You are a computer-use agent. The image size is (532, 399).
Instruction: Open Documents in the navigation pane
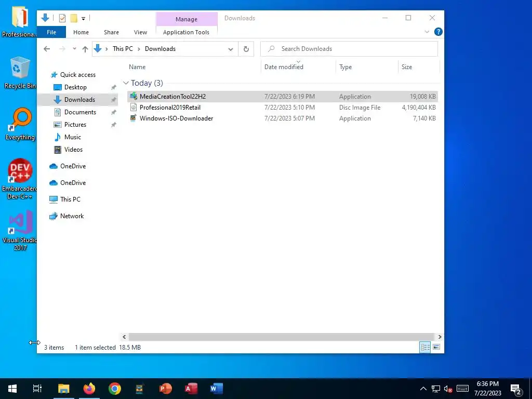[80, 112]
